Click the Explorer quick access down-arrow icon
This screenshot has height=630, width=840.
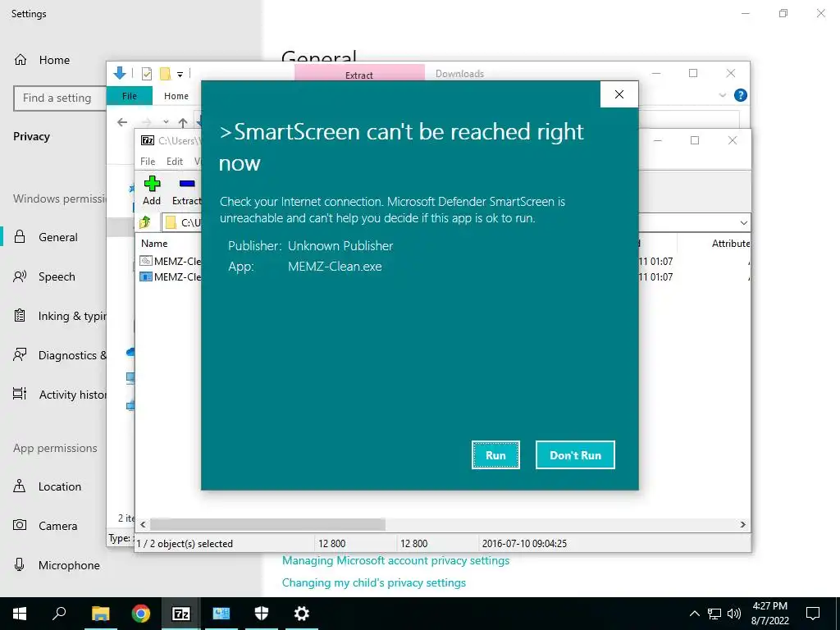coord(120,73)
